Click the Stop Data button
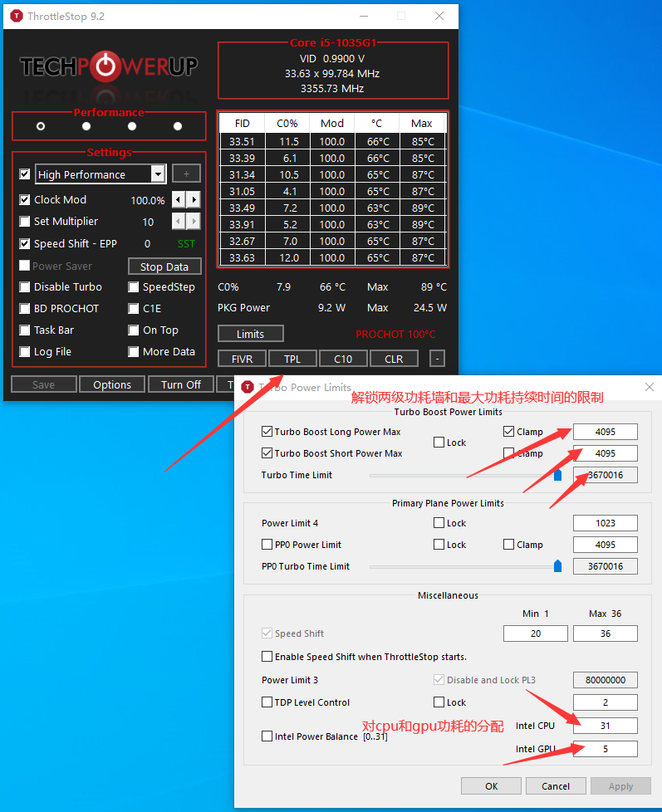This screenshot has height=812, width=662. [164, 267]
